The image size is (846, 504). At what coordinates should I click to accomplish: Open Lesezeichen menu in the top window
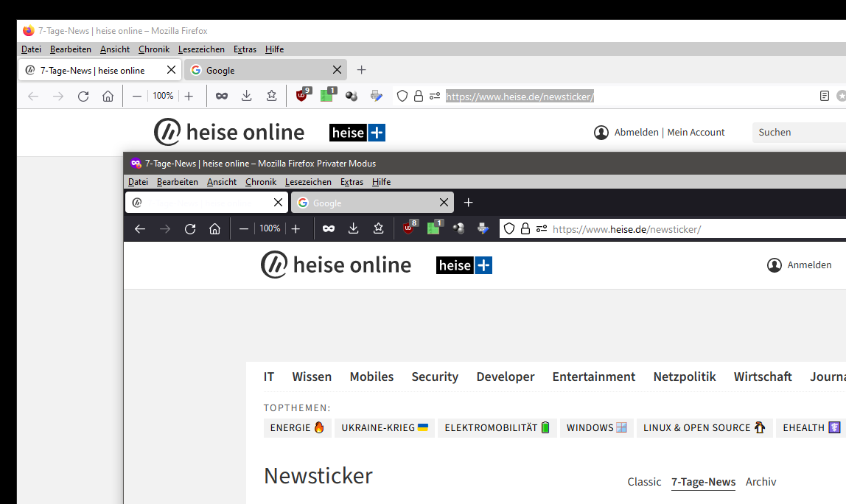pos(201,49)
